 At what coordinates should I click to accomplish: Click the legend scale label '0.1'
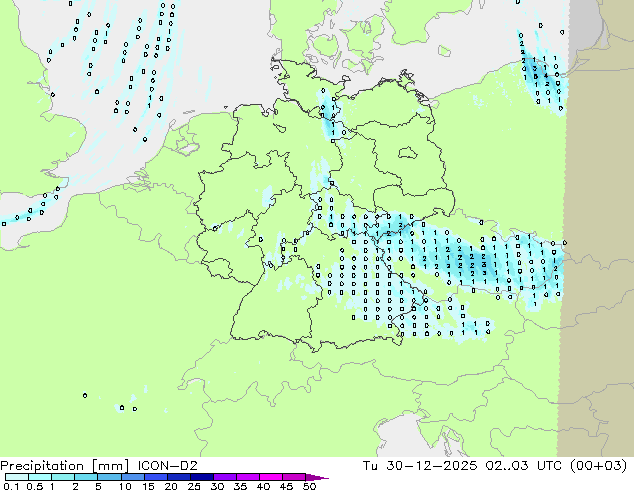pyautogui.click(x=10, y=486)
